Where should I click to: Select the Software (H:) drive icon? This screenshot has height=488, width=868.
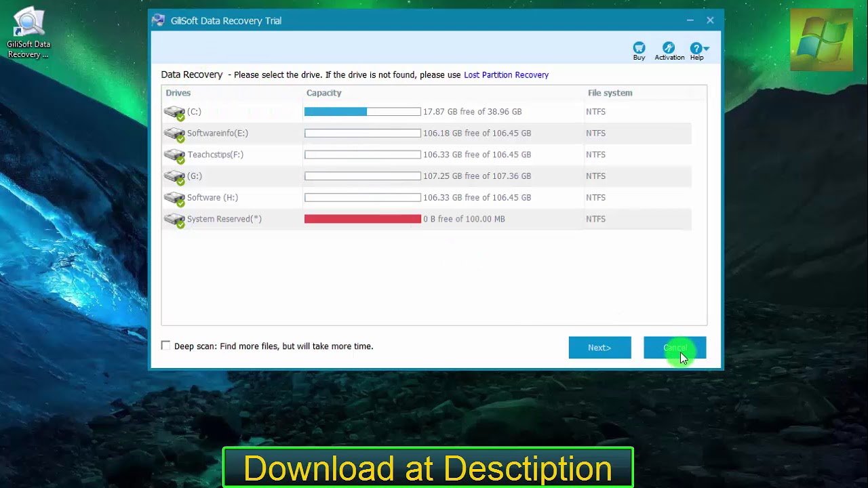tap(174, 199)
